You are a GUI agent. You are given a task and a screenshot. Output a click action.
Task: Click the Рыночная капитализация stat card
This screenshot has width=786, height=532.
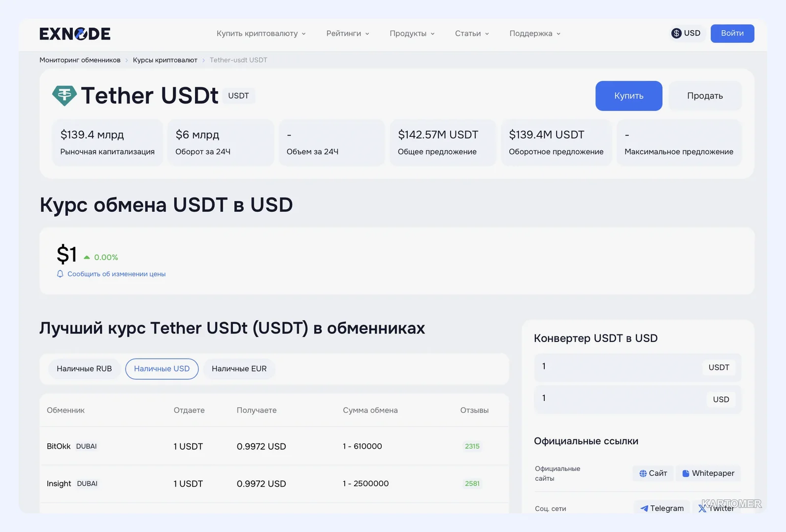coord(107,143)
